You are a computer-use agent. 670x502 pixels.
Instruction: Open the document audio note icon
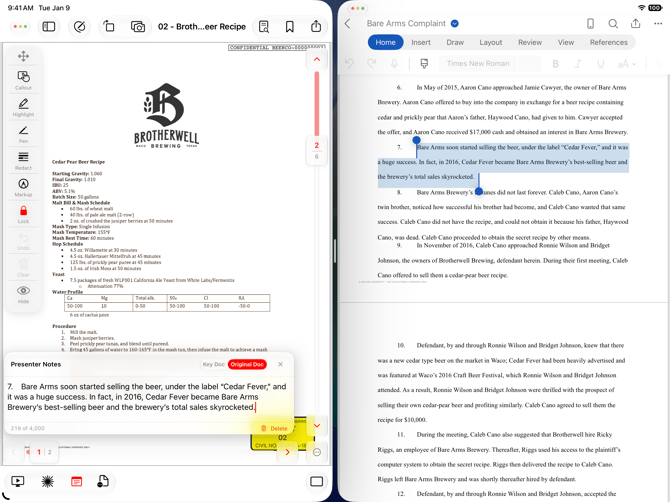tap(103, 481)
